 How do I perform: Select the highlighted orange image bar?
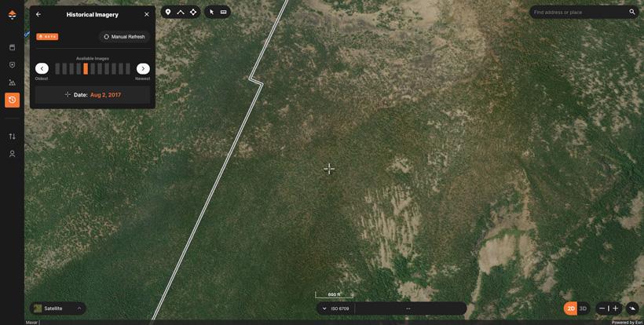86,68
